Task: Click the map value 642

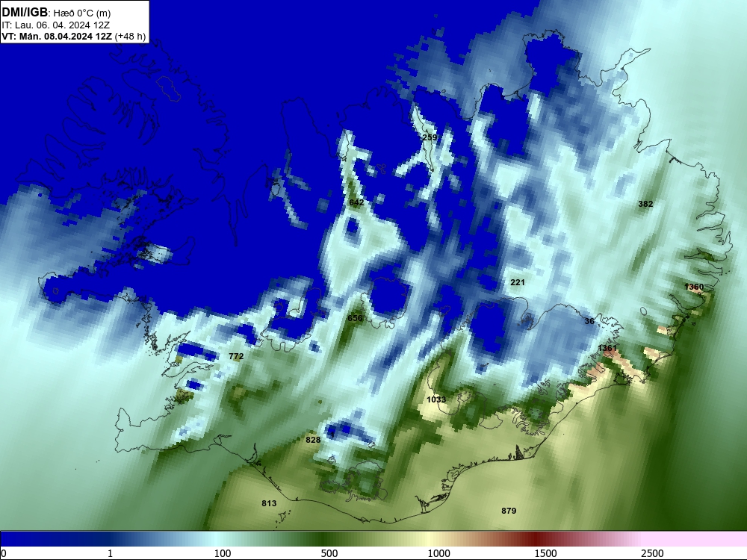Action: [356, 202]
